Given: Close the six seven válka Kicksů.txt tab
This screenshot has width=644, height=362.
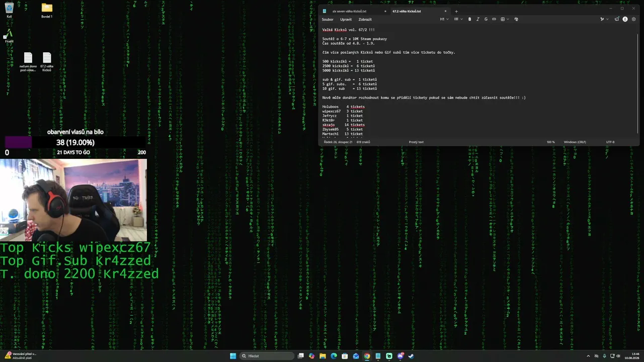Looking at the screenshot, I should [x=385, y=11].
